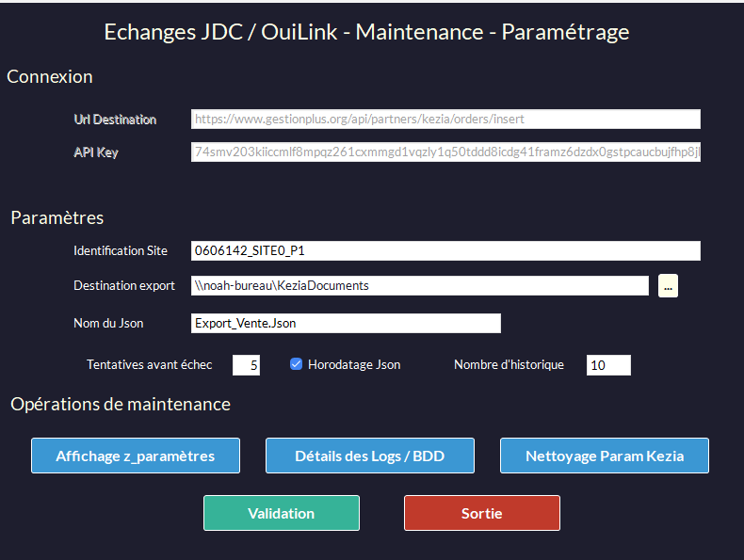Run Nettoyage Param Kezia
This screenshot has height=560, width=744.
[x=604, y=456]
